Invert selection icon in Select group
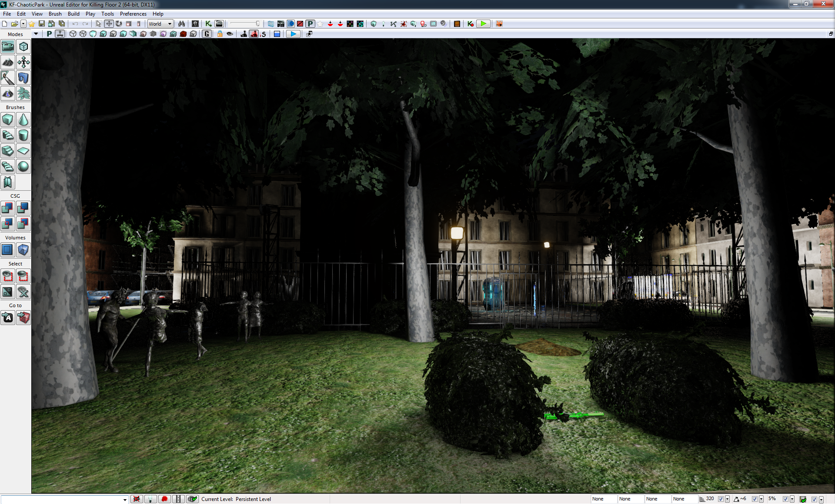835x504 pixels. (8, 292)
